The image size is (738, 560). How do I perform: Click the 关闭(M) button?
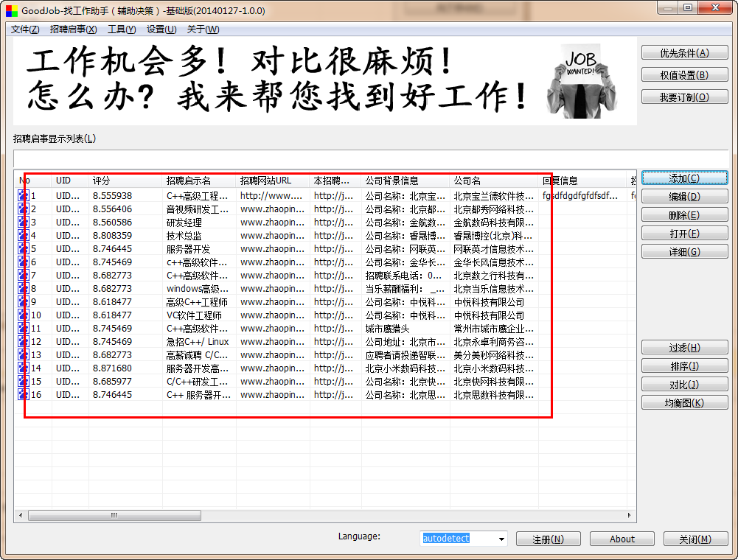click(696, 539)
